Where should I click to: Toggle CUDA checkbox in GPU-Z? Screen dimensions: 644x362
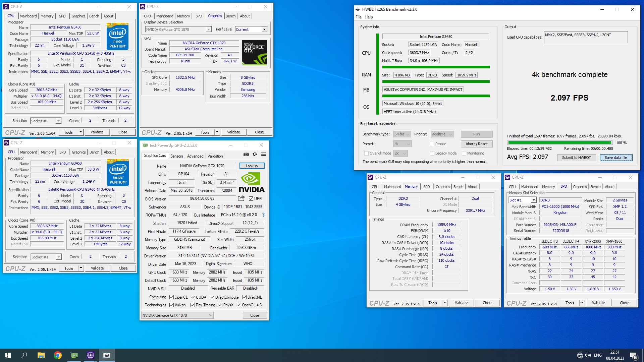(193, 297)
